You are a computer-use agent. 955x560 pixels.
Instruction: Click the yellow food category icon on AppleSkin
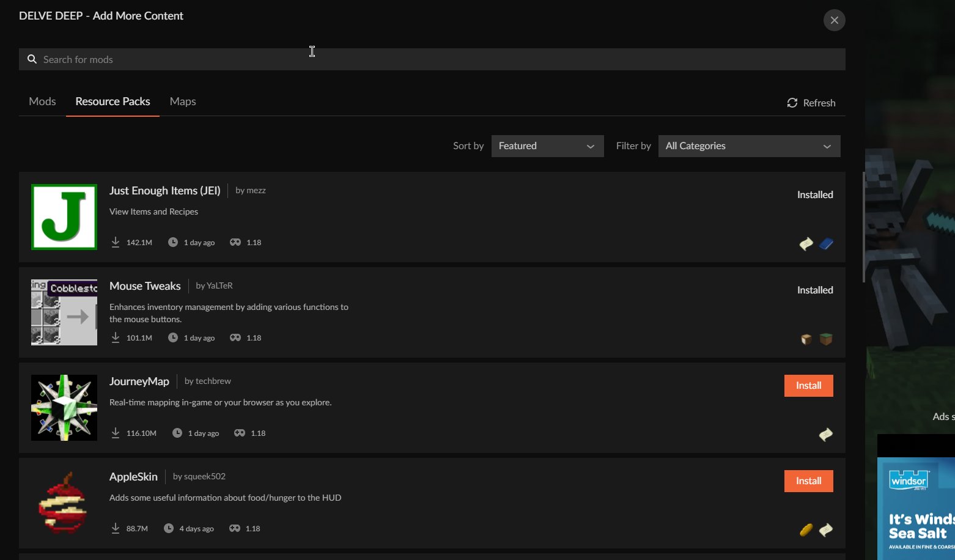coord(806,530)
